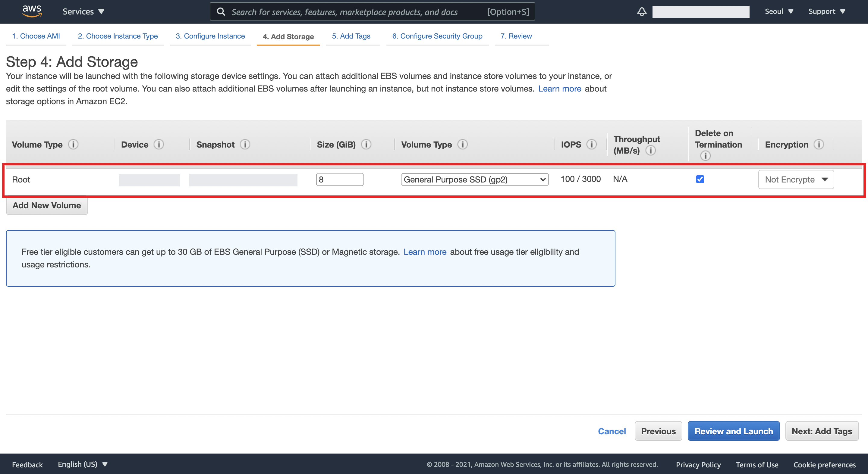Expand the Not Encrypted encryption dropdown
This screenshot has width=868, height=474.
tap(796, 179)
